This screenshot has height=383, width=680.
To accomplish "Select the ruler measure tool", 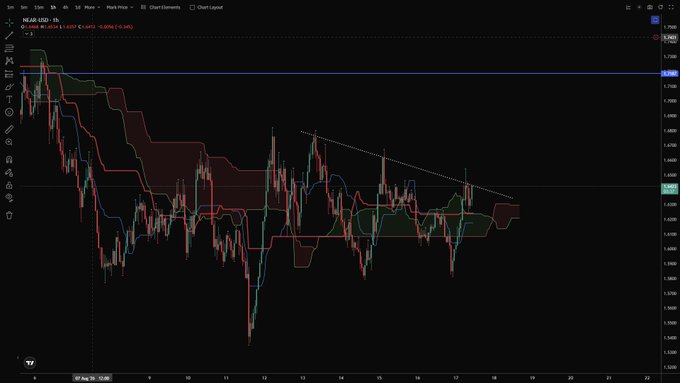I will click(x=9, y=129).
